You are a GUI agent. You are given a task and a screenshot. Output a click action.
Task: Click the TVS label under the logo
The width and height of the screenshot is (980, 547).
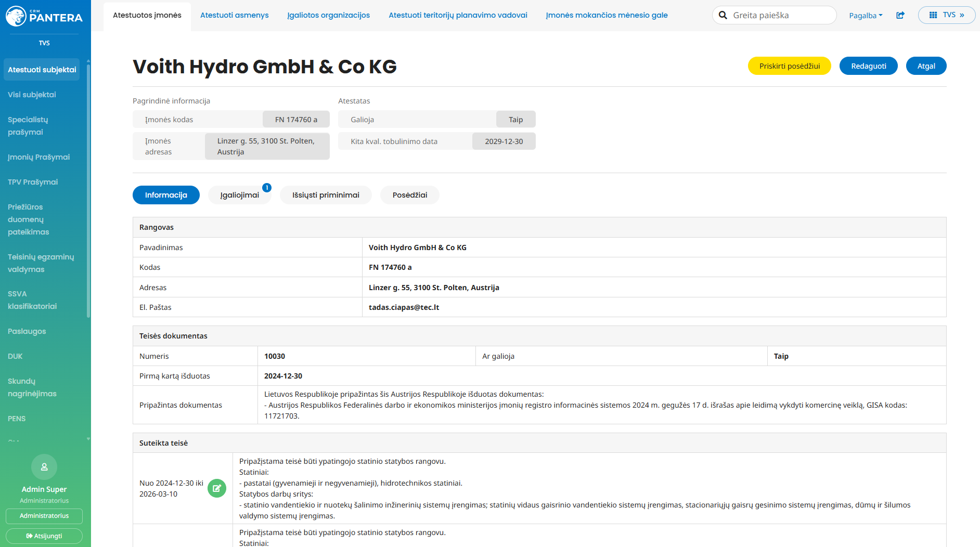(44, 43)
